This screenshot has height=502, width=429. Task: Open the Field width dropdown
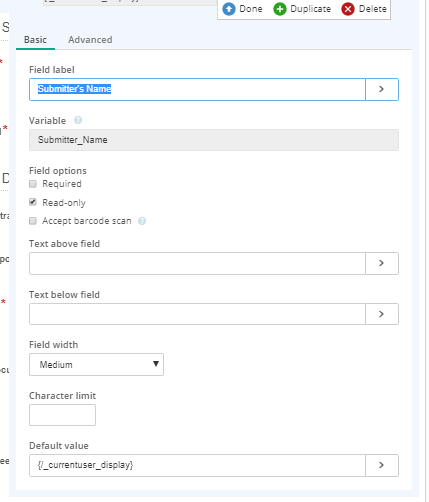pyautogui.click(x=96, y=364)
